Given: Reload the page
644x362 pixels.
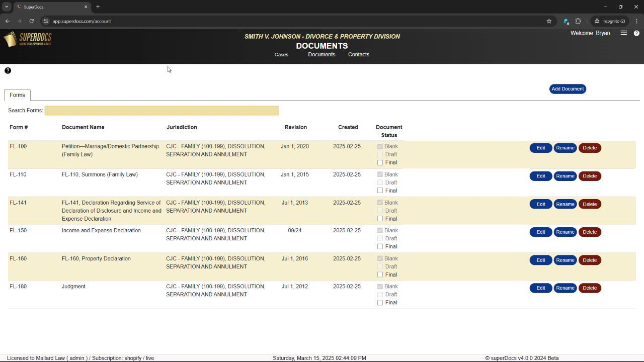Looking at the screenshot, I should click(31, 21).
